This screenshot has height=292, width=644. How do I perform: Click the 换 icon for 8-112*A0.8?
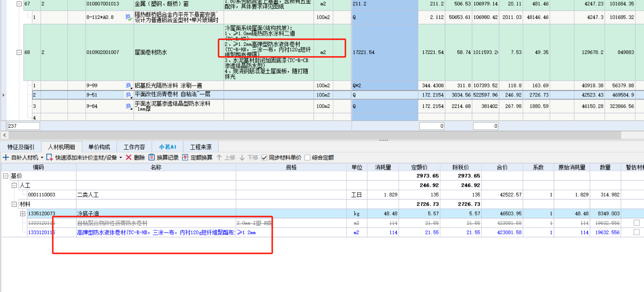coord(129,17)
